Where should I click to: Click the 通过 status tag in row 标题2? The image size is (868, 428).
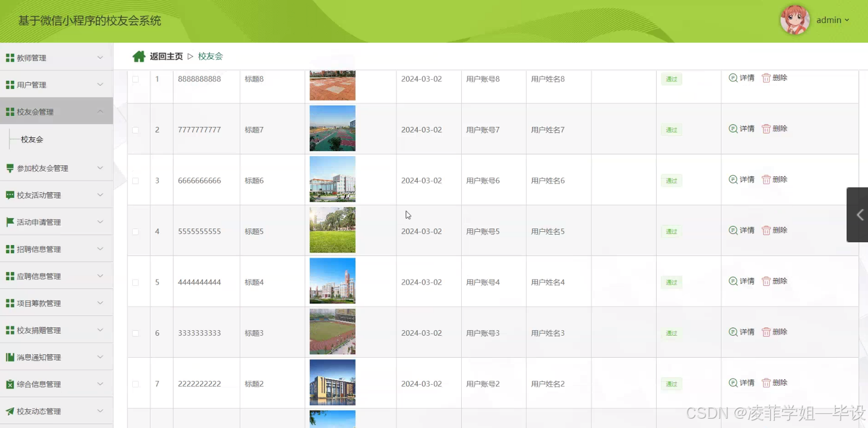pos(671,384)
